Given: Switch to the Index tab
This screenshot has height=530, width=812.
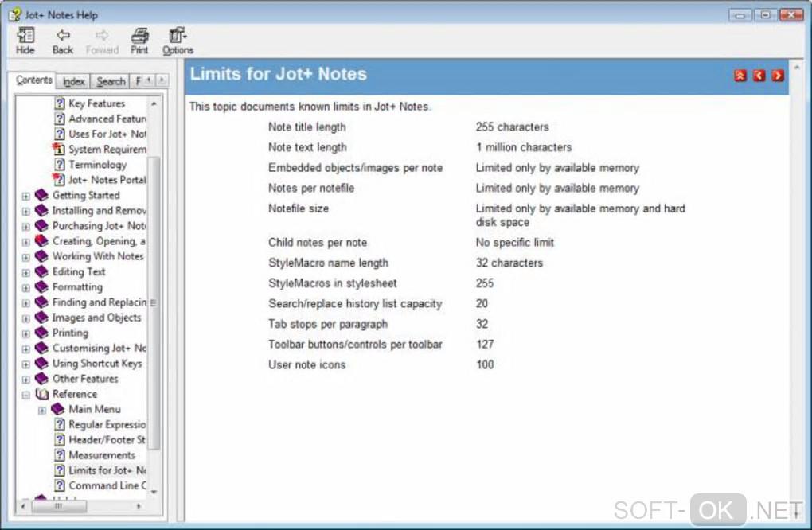Looking at the screenshot, I should (x=73, y=81).
